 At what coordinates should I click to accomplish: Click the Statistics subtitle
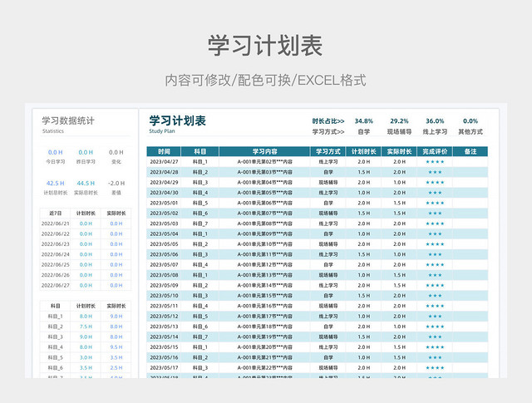point(53,131)
